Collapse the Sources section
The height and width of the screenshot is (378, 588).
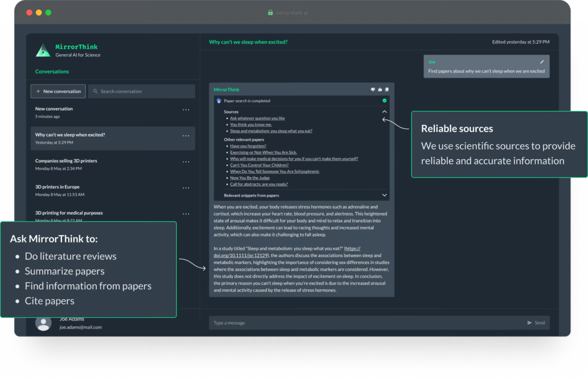[384, 112]
